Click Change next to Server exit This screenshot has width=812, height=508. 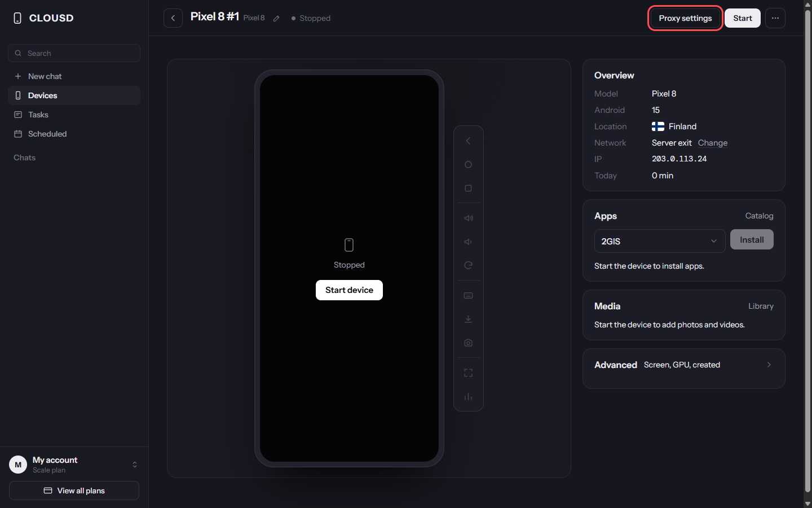(713, 143)
